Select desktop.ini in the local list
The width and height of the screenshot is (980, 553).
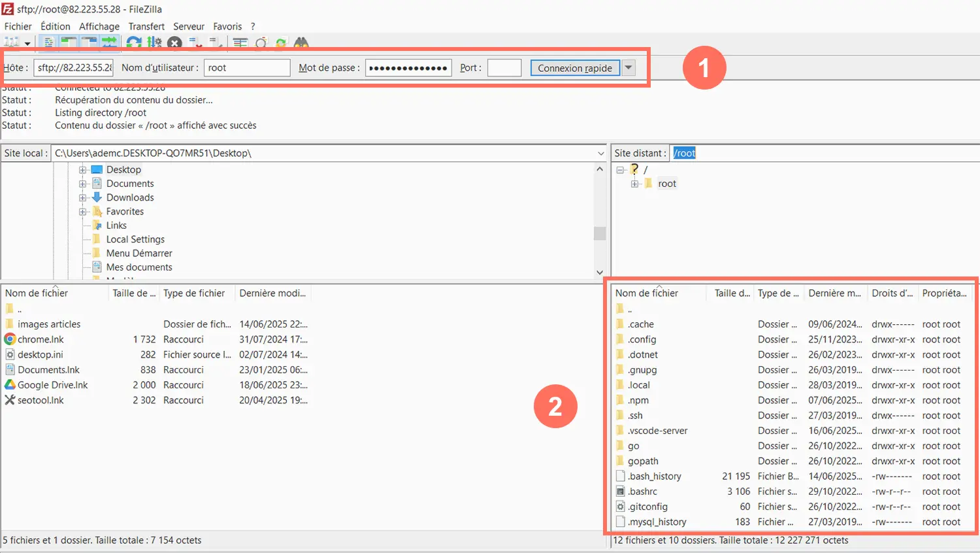[x=40, y=354]
